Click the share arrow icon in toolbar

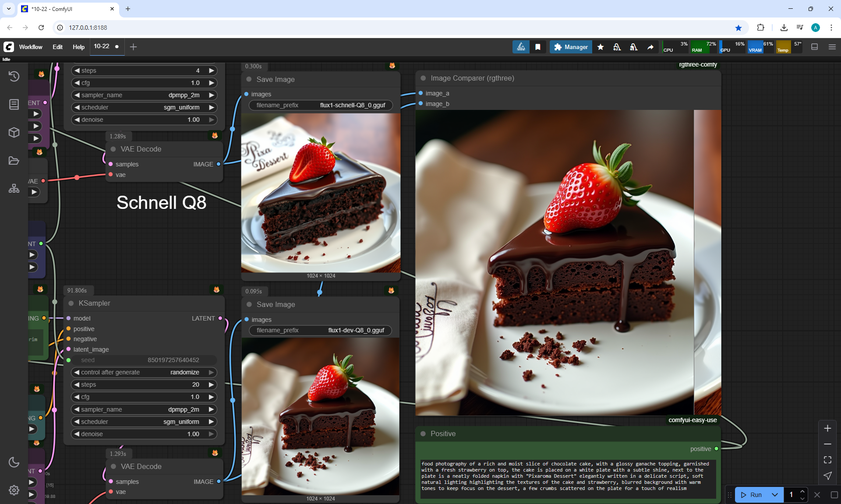tap(650, 47)
